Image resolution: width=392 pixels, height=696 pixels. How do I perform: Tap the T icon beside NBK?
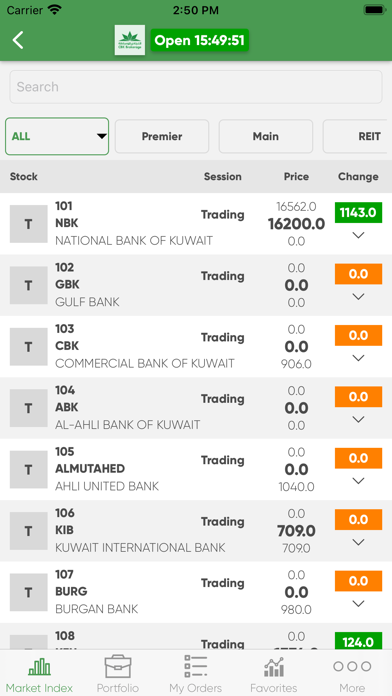(x=28, y=224)
